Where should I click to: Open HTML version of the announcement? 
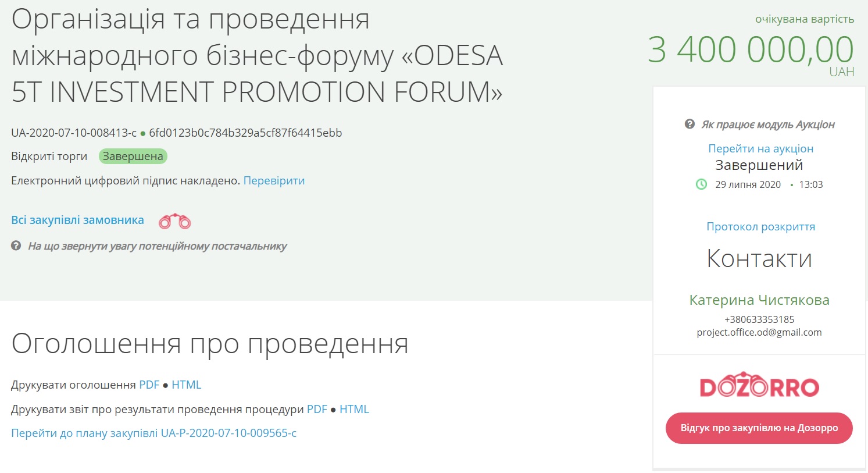click(x=186, y=385)
